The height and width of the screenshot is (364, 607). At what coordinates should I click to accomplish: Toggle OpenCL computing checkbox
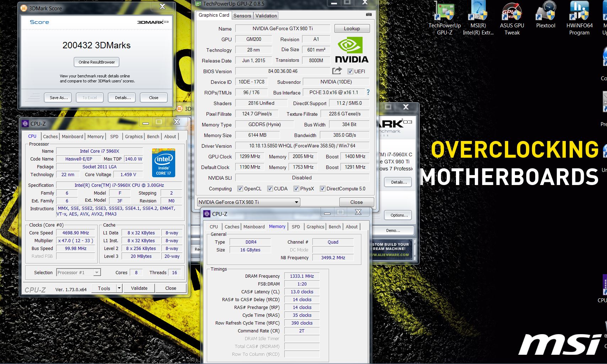coord(240,189)
